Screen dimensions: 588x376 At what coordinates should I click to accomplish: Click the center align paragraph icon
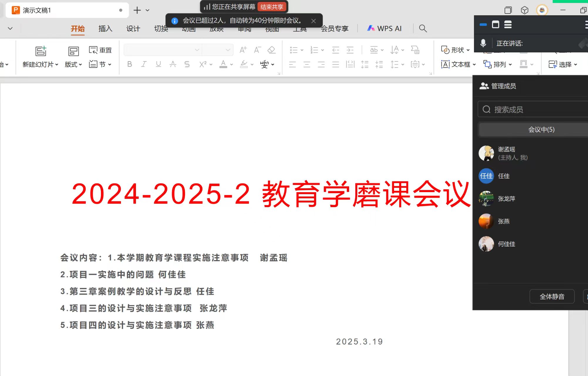tap(307, 64)
